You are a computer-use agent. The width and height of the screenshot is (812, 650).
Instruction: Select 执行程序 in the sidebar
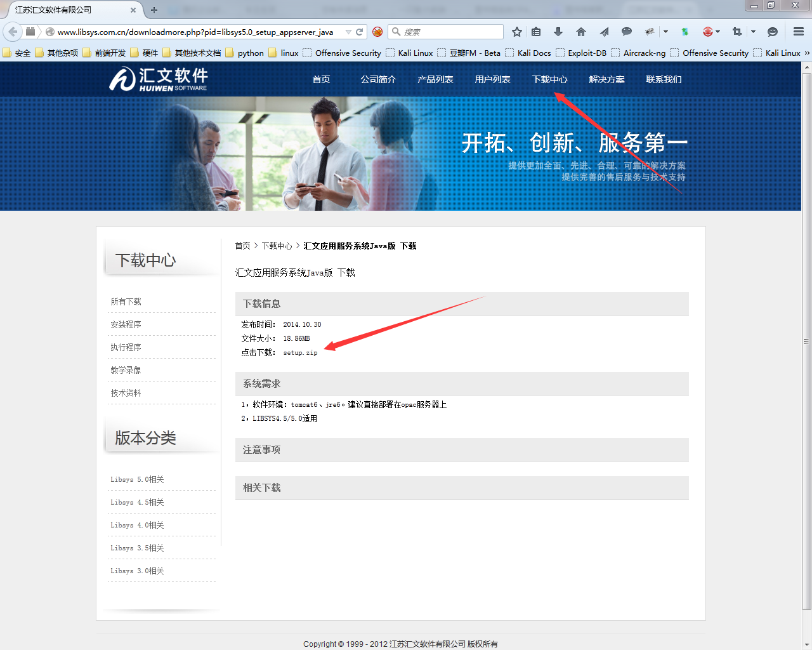click(x=126, y=347)
